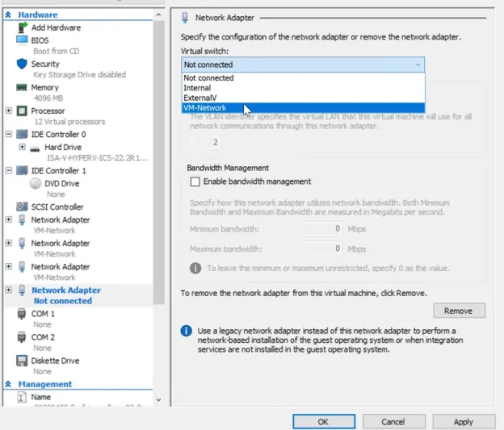Collapse the Management section chevron

[x=8, y=384]
